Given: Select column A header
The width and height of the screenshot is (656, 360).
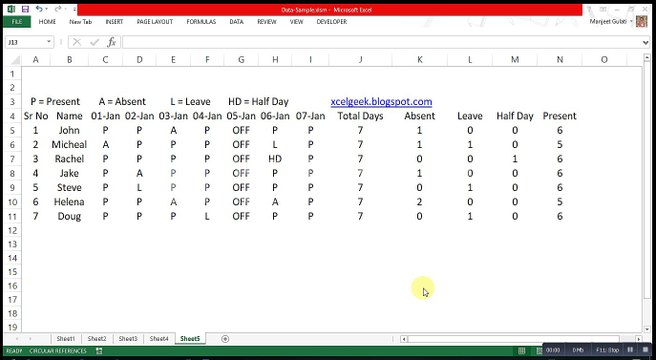Looking at the screenshot, I should pyautogui.click(x=36, y=60).
